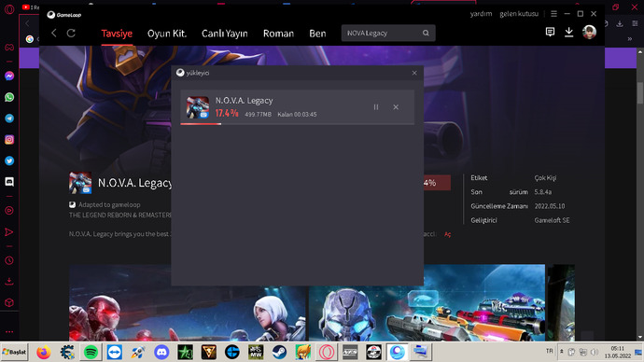Open the Canlı Yayın tab
Image resolution: width=644 pixels, height=362 pixels.
(224, 34)
